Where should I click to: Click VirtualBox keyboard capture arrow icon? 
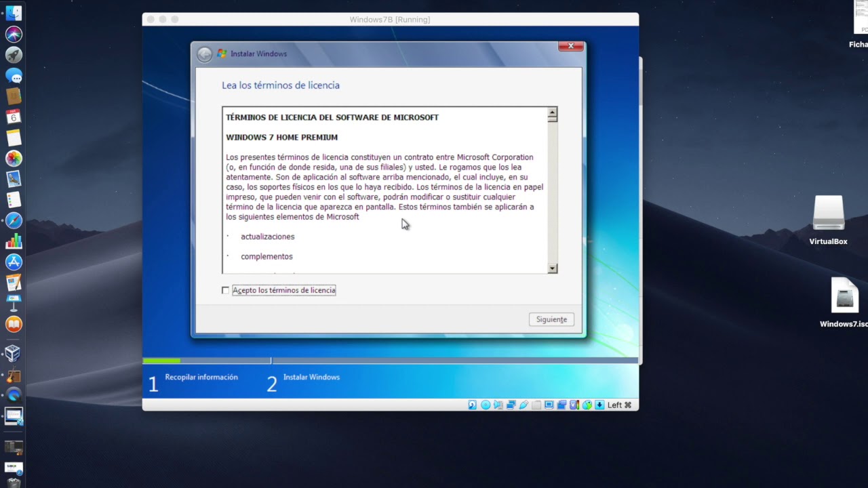tap(599, 405)
